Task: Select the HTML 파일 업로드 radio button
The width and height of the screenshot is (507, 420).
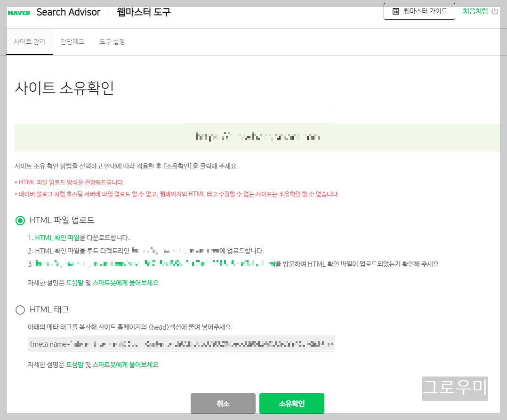Action: click(x=20, y=220)
